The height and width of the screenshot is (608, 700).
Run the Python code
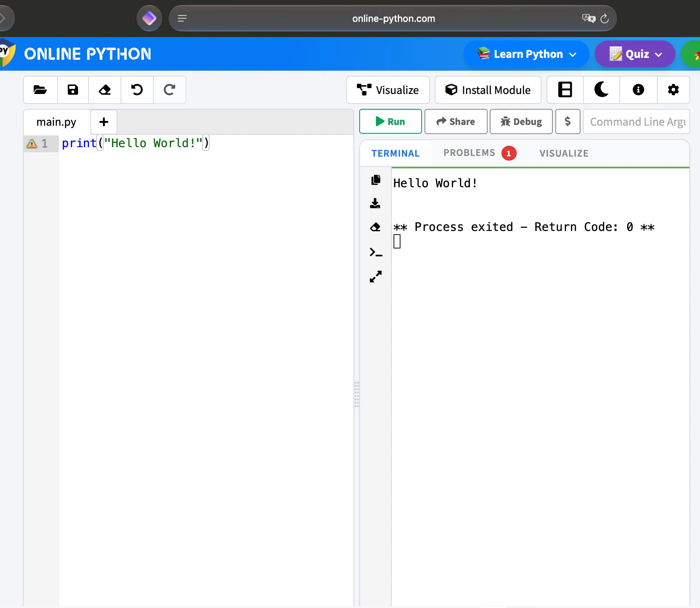click(x=390, y=122)
